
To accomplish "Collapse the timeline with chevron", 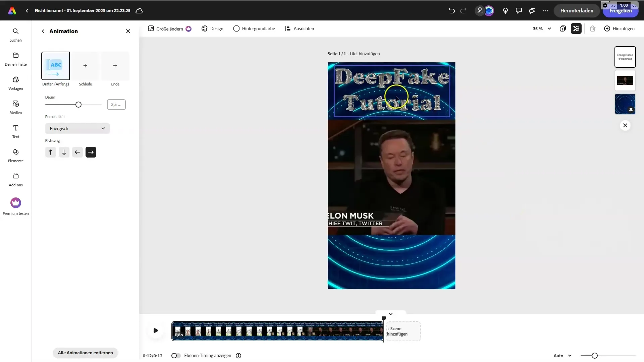I will [391, 314].
